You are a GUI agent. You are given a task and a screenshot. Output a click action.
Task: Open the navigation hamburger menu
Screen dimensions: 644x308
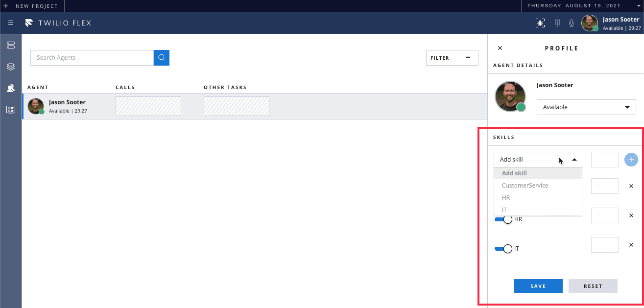click(x=11, y=23)
